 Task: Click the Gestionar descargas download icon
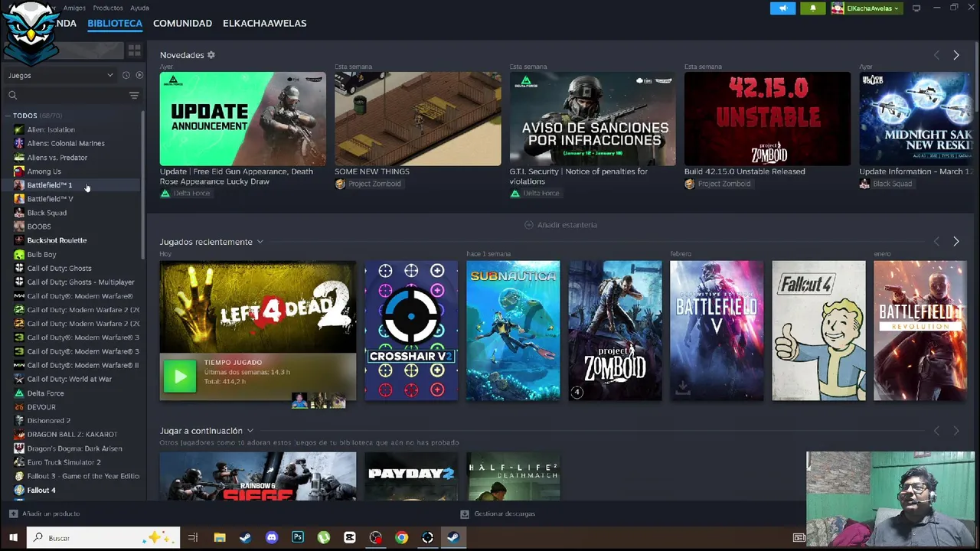pyautogui.click(x=464, y=514)
